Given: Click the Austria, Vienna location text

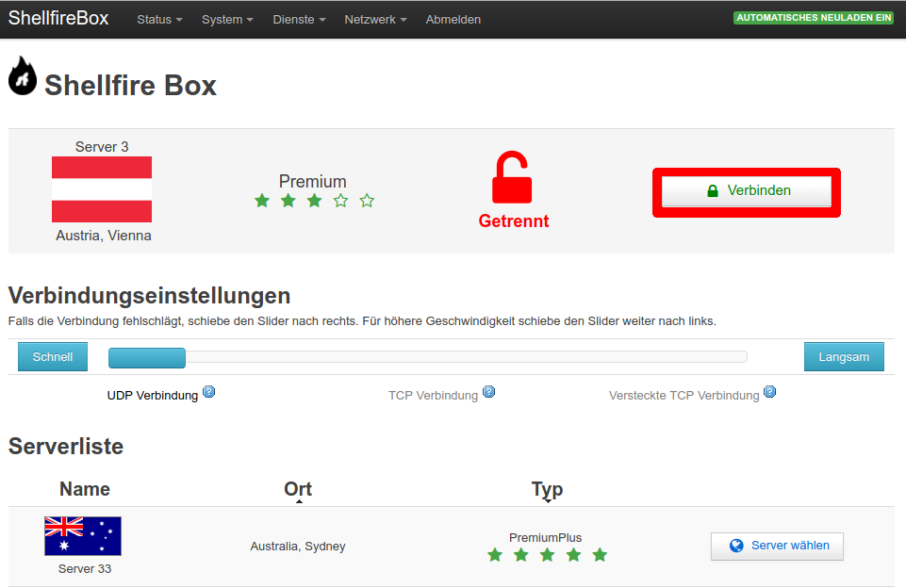Looking at the screenshot, I should [x=104, y=236].
